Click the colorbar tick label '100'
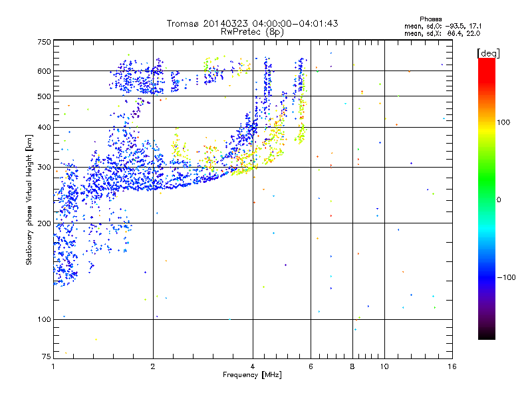The image size is (532, 399). click(x=503, y=122)
